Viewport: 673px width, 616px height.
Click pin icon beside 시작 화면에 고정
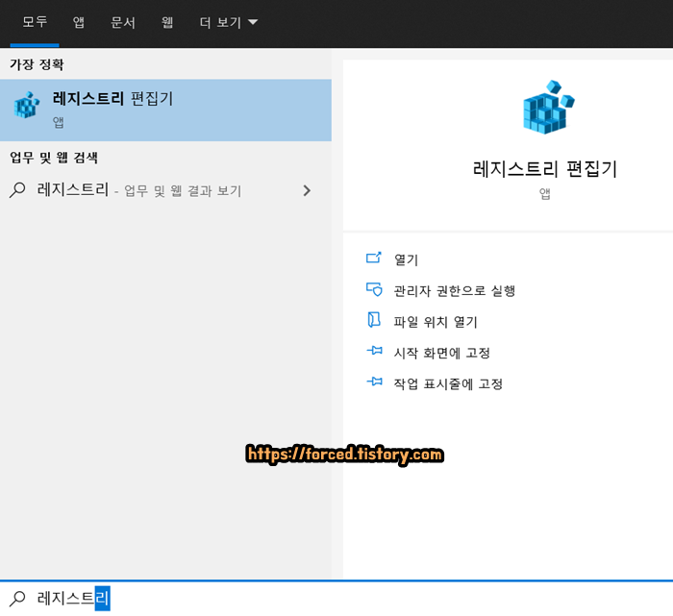coord(375,351)
